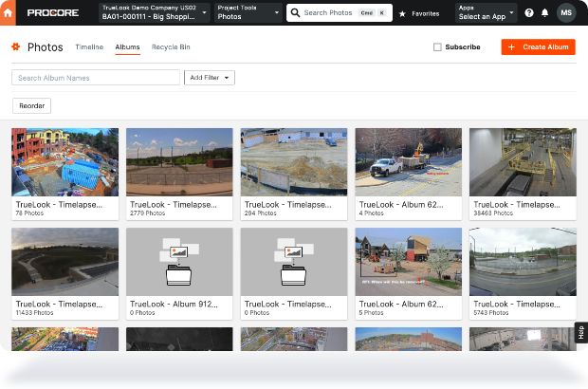Viewport: 588px width, 389px height.
Task: Open the Apps Select an App dropdown
Action: 486,12
